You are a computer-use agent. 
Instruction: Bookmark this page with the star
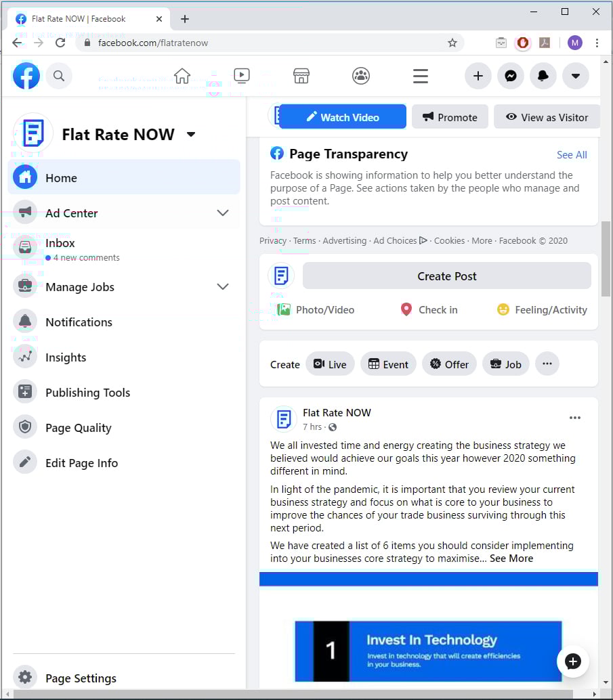click(452, 43)
